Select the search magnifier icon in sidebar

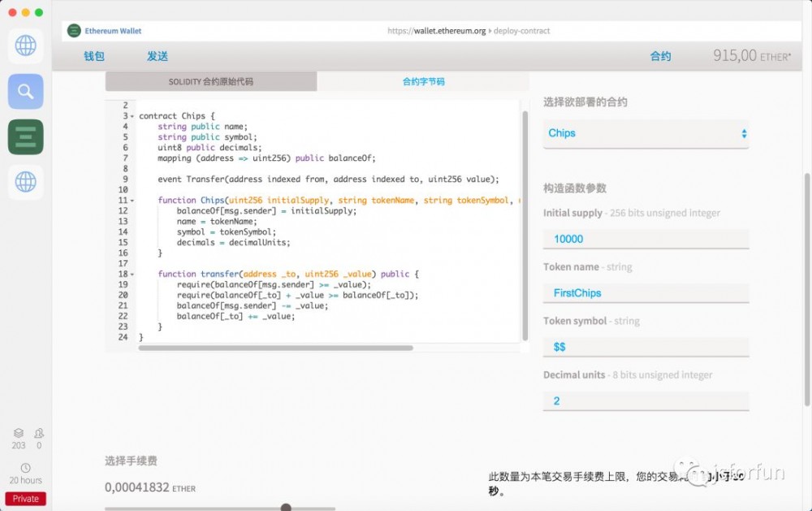click(x=25, y=91)
